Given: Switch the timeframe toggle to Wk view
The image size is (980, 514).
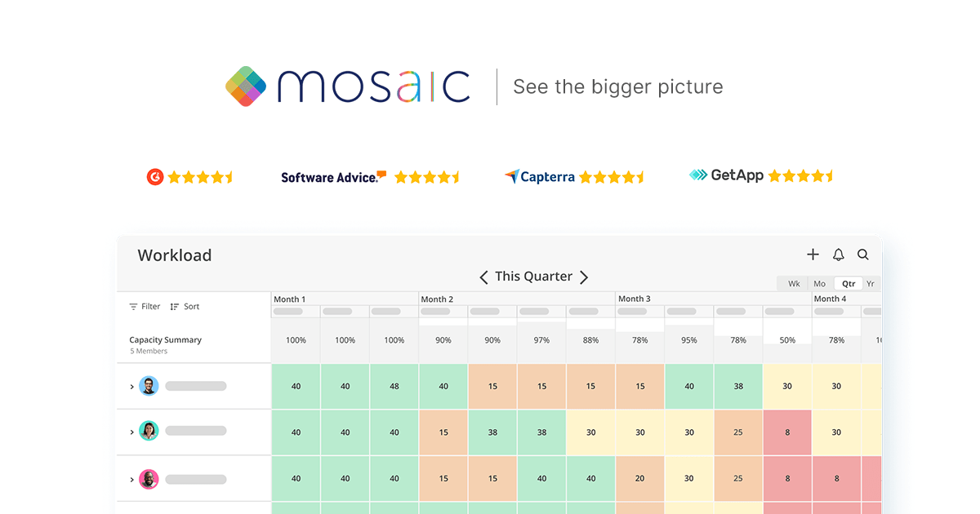Looking at the screenshot, I should 792,283.
